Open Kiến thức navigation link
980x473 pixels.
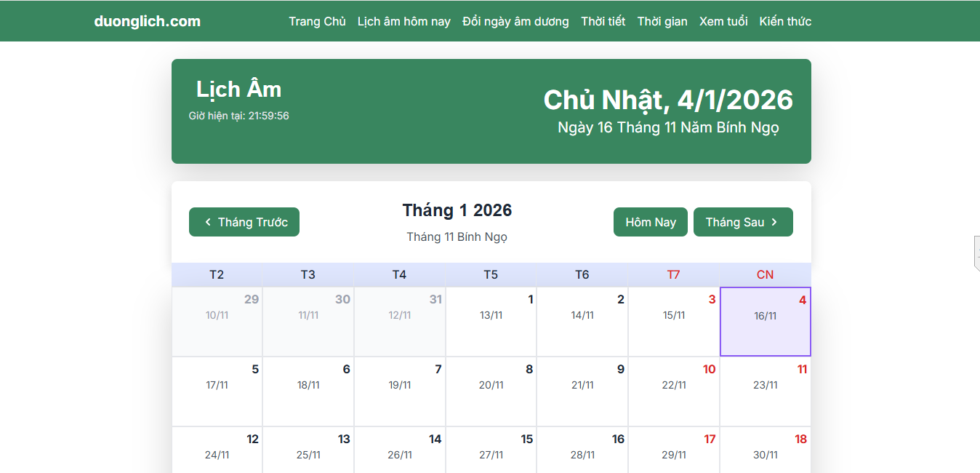pos(785,21)
